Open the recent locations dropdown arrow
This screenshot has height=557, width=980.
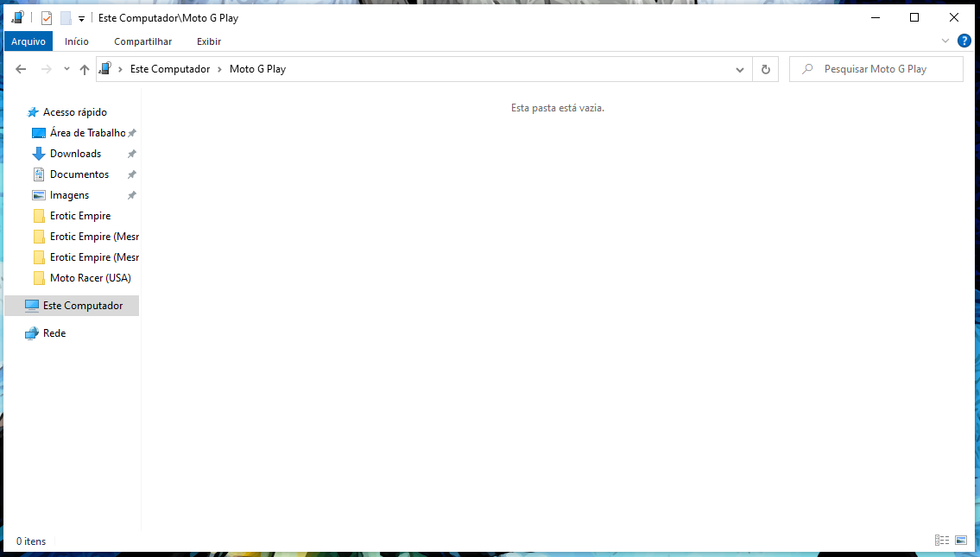[x=66, y=69]
